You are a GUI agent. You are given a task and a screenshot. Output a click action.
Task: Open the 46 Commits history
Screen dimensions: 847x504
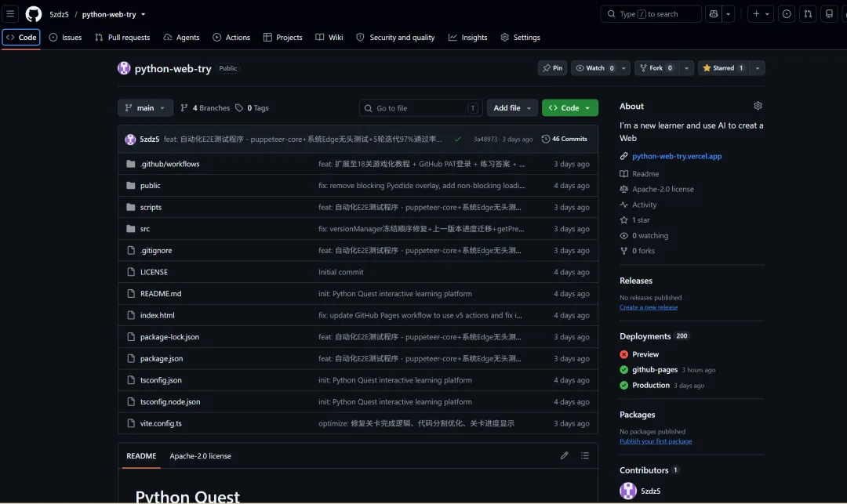pos(564,139)
